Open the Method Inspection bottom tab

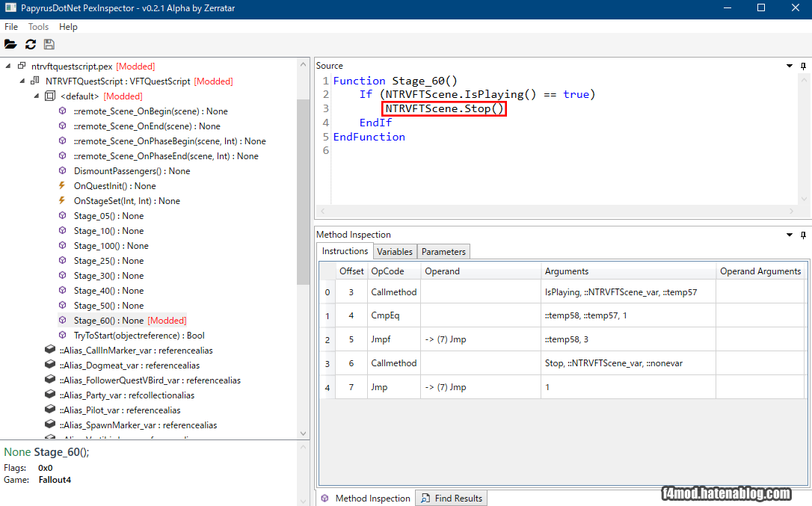click(366, 499)
